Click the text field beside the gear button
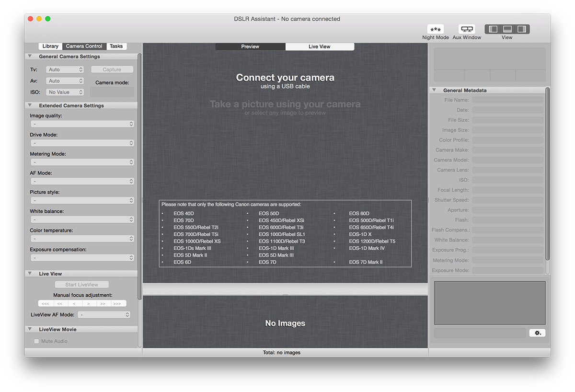This screenshot has width=575, height=392. click(x=480, y=333)
